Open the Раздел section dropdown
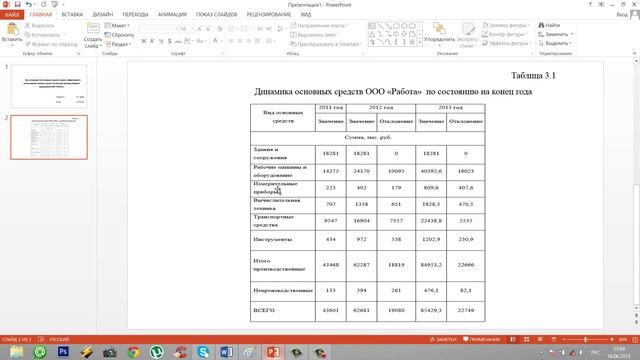 tap(118, 44)
